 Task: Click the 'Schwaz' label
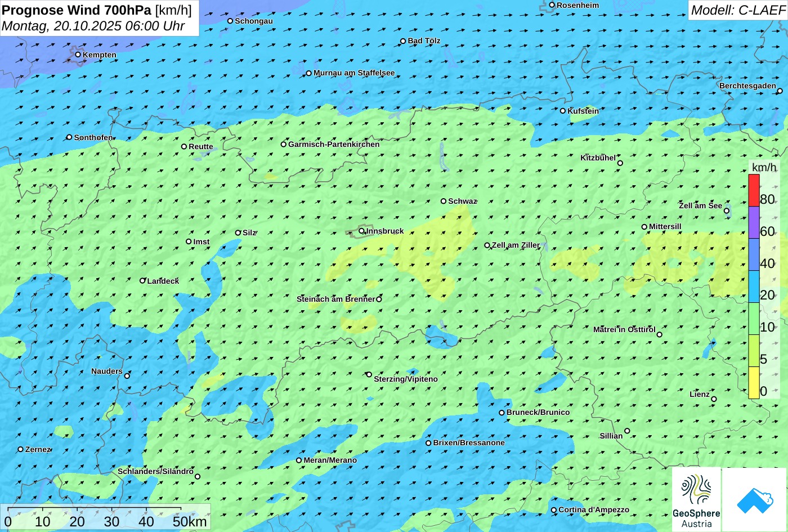tap(463, 201)
